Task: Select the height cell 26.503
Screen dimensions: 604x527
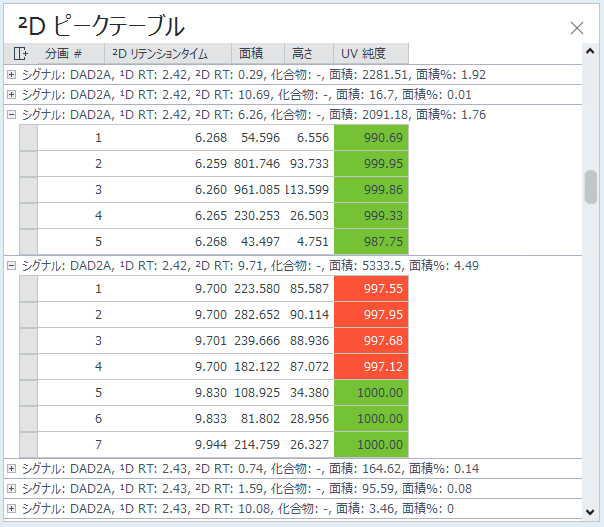Action: click(309, 216)
